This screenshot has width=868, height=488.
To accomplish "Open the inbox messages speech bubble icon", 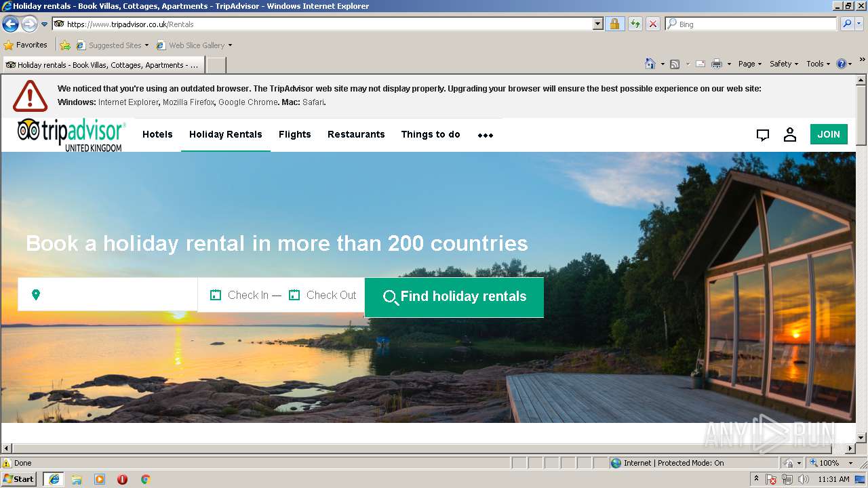I will point(763,135).
